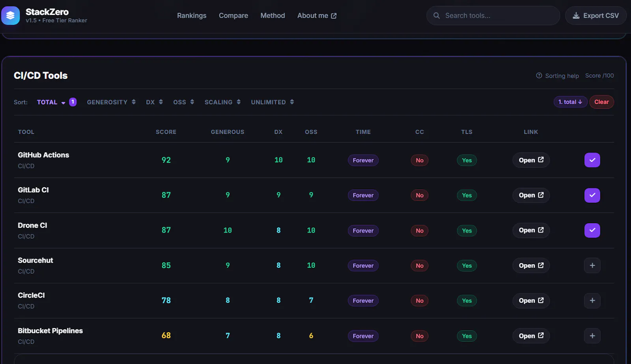
Task: Open the Drone CI external link
Action: click(531, 230)
